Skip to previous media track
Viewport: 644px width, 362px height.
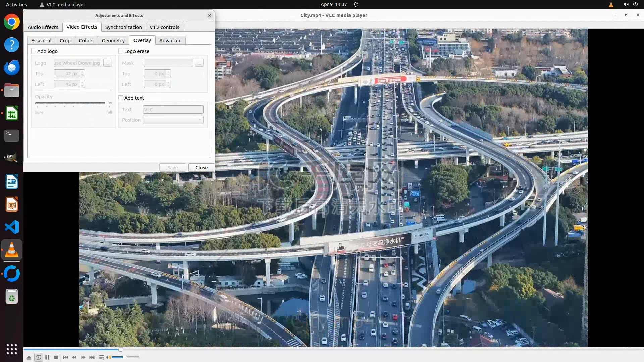pyautogui.click(x=66, y=357)
